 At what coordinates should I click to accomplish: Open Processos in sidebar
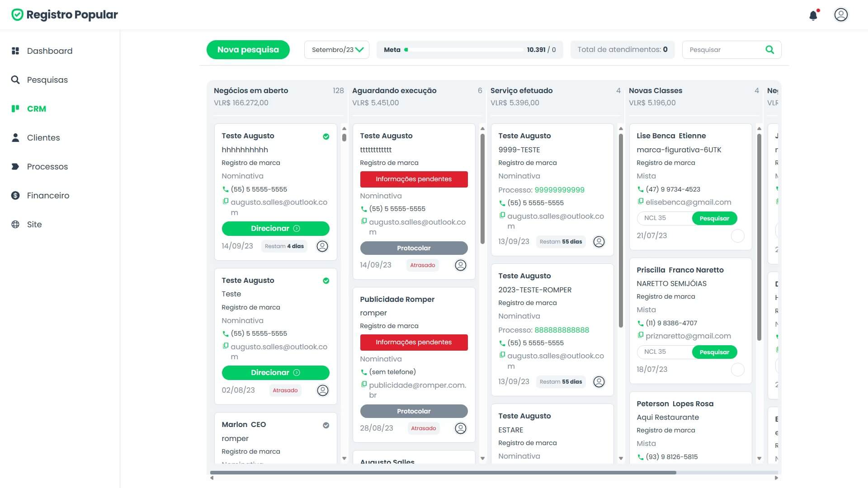click(47, 167)
